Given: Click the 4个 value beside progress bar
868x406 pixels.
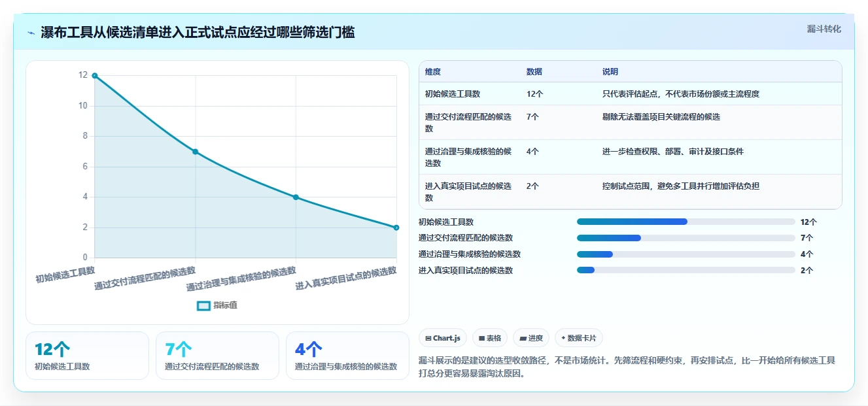Looking at the screenshot, I should [x=807, y=254].
